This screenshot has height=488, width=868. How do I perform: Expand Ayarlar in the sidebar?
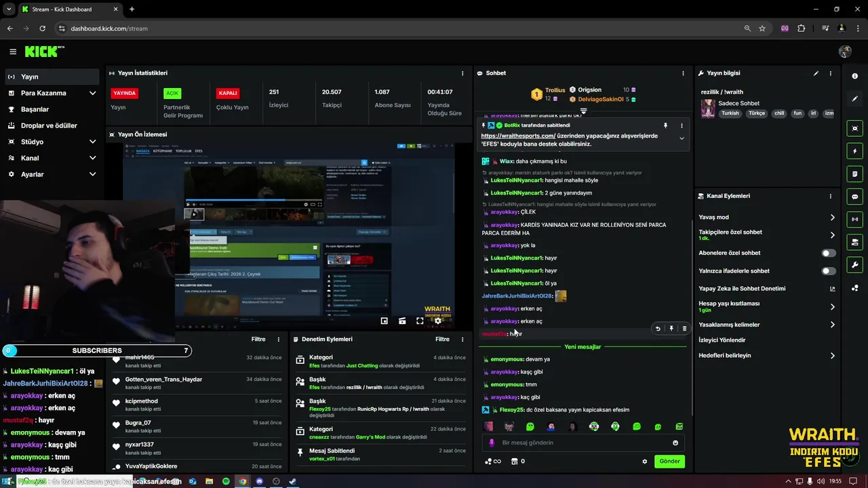point(52,174)
